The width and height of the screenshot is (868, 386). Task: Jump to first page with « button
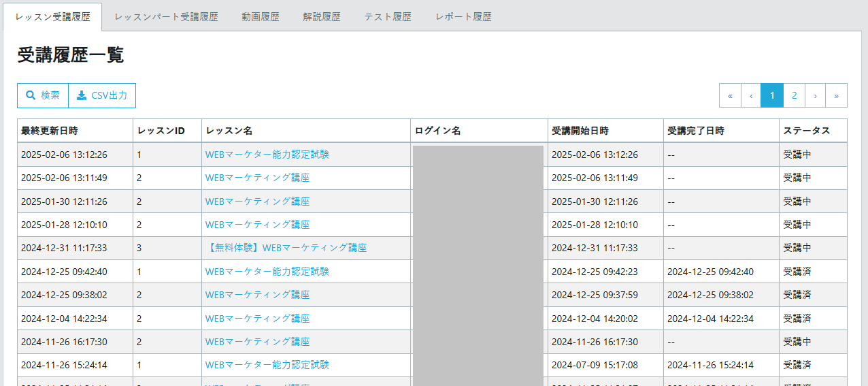click(x=730, y=95)
